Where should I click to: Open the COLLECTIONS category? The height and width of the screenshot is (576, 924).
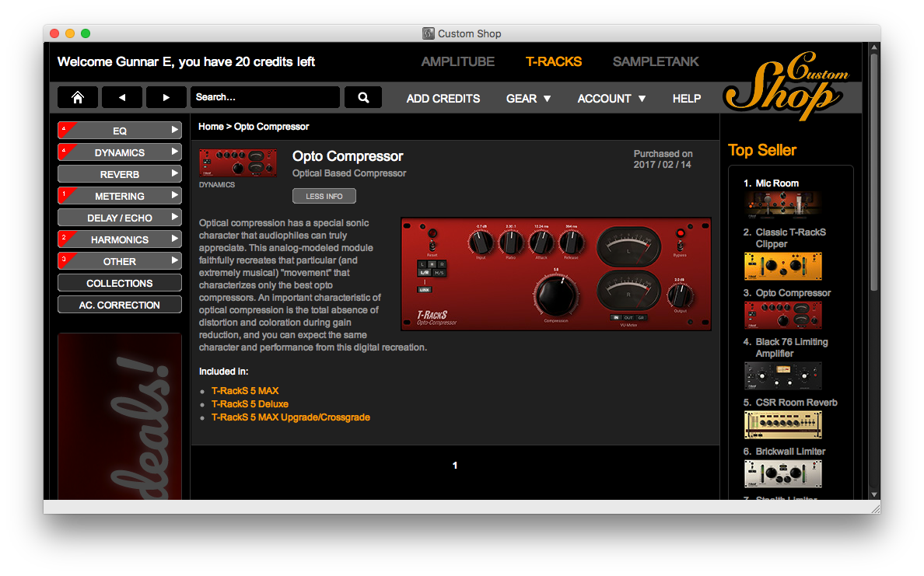120,283
